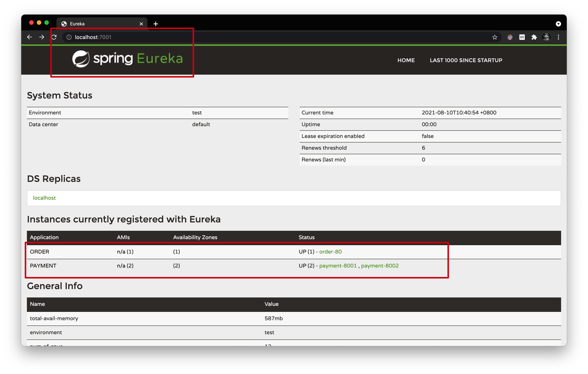Open the payment-8001 instance link
588x374 pixels.
[338, 266]
